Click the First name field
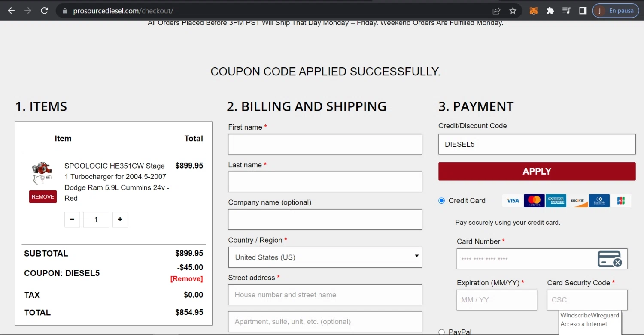 click(x=325, y=144)
